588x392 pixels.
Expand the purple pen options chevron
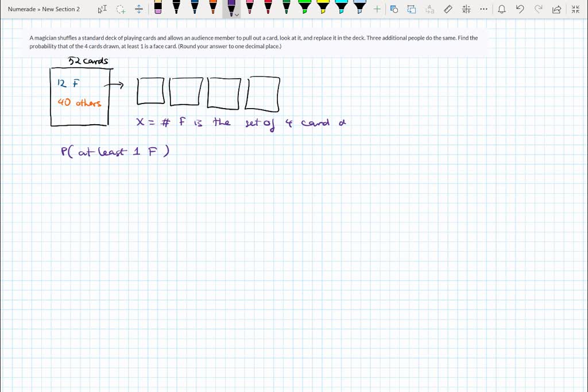237,14
